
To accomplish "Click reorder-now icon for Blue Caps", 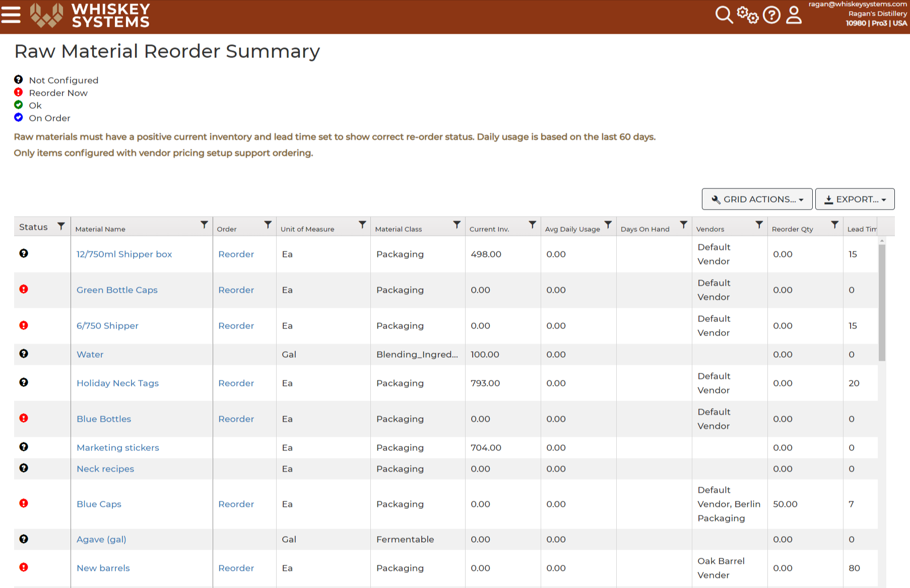I will click(x=24, y=503).
